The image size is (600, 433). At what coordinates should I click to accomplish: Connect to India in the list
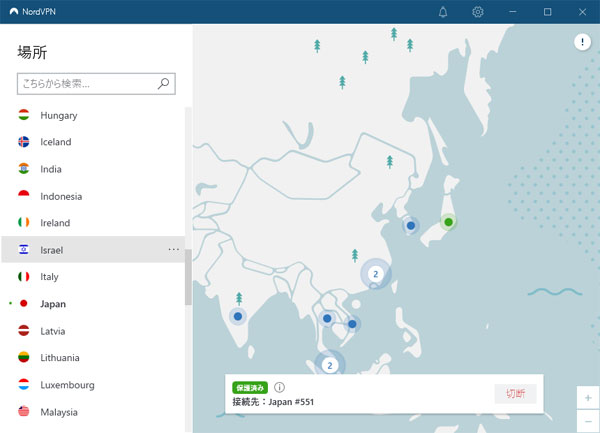(93, 169)
